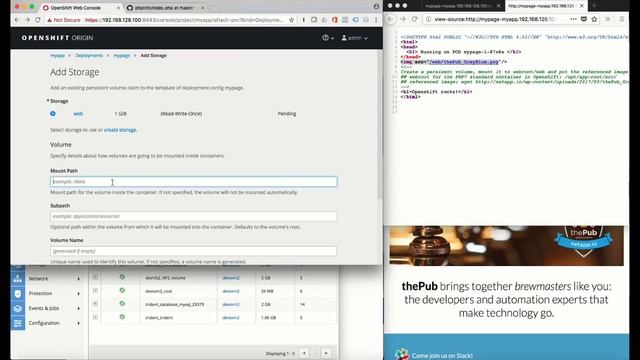The image size is (640, 360).
Task: Expand the Events & Jobs sidebar menu
Action: [x=79, y=308]
